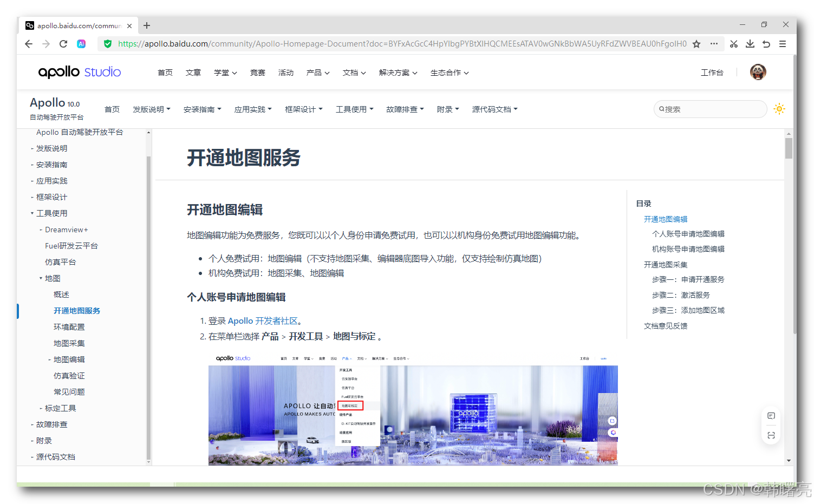This screenshot has height=504, width=814.
Task: Open 环境配置 in the sidebar
Action: 69,327
